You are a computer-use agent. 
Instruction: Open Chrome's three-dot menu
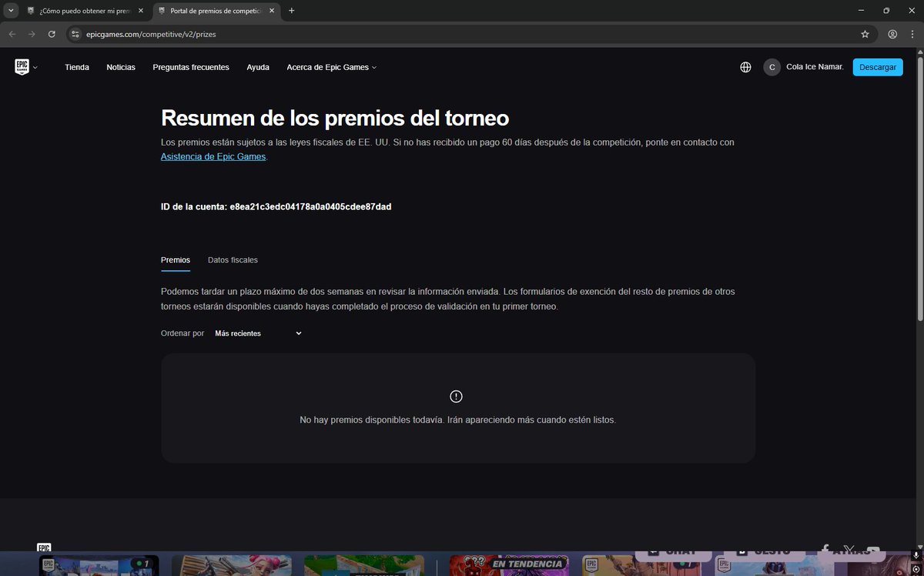[912, 34]
